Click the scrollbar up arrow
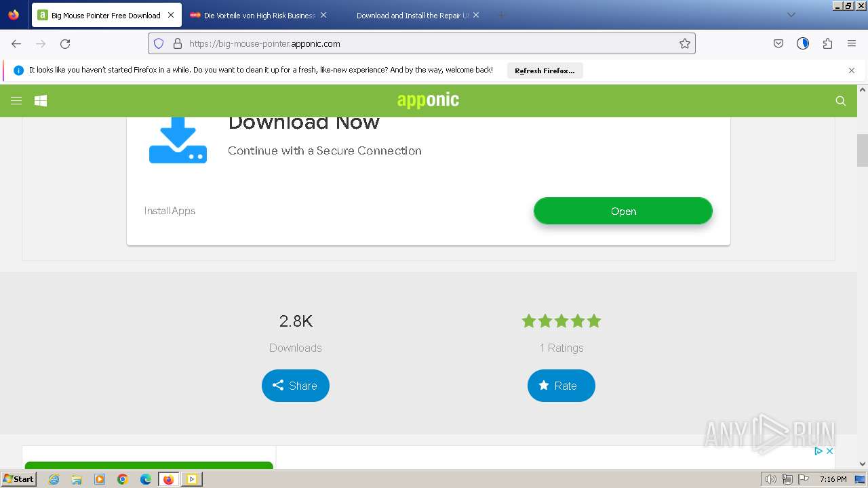 click(863, 89)
